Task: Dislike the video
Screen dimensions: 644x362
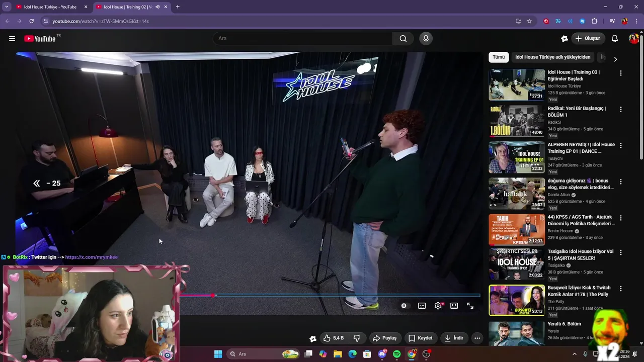Action: click(357, 338)
